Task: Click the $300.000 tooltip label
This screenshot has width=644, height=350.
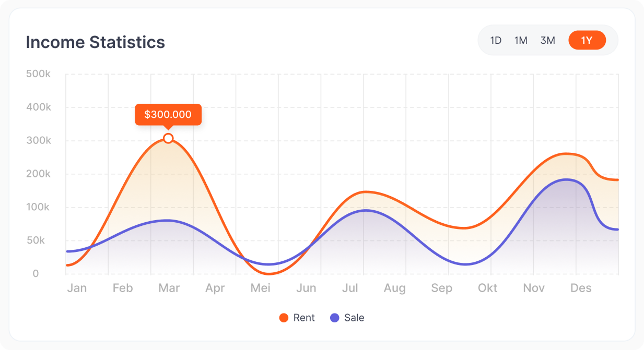Action: click(x=168, y=115)
